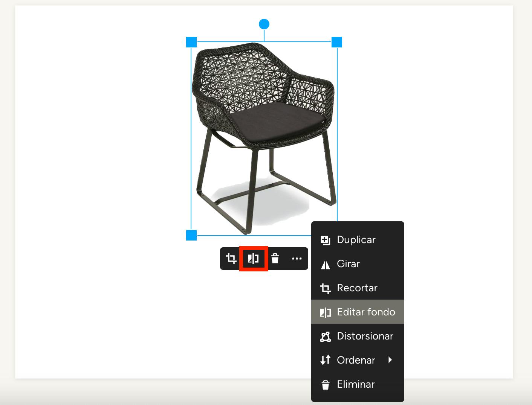The image size is (532, 405).
Task: Open the three-dots more options button
Action: click(x=297, y=259)
